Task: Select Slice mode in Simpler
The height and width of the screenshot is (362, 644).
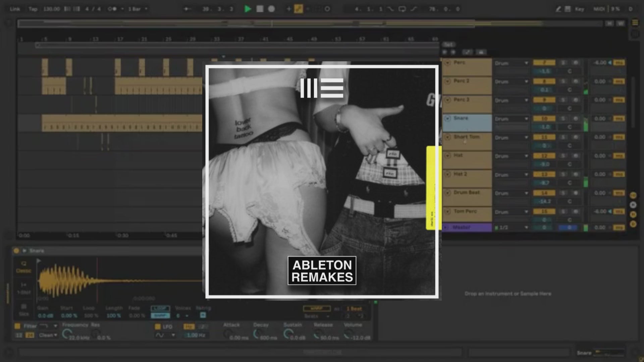Action: (x=23, y=310)
